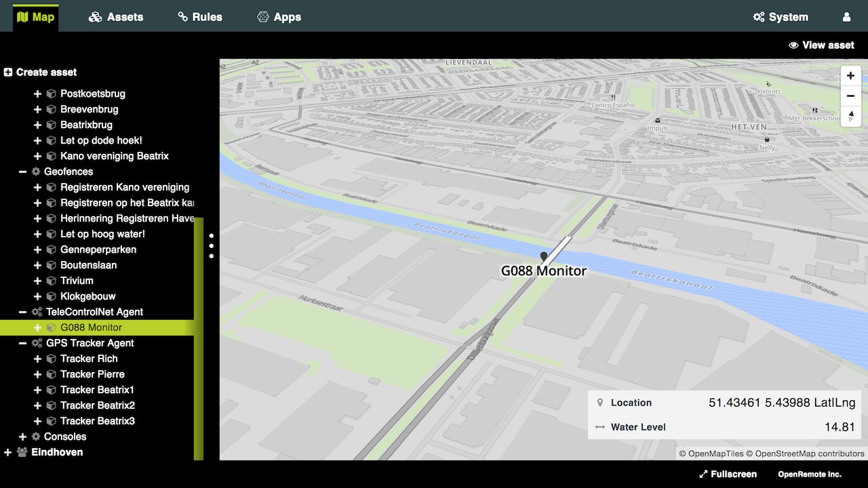Toggle Fullscreen mode

728,474
